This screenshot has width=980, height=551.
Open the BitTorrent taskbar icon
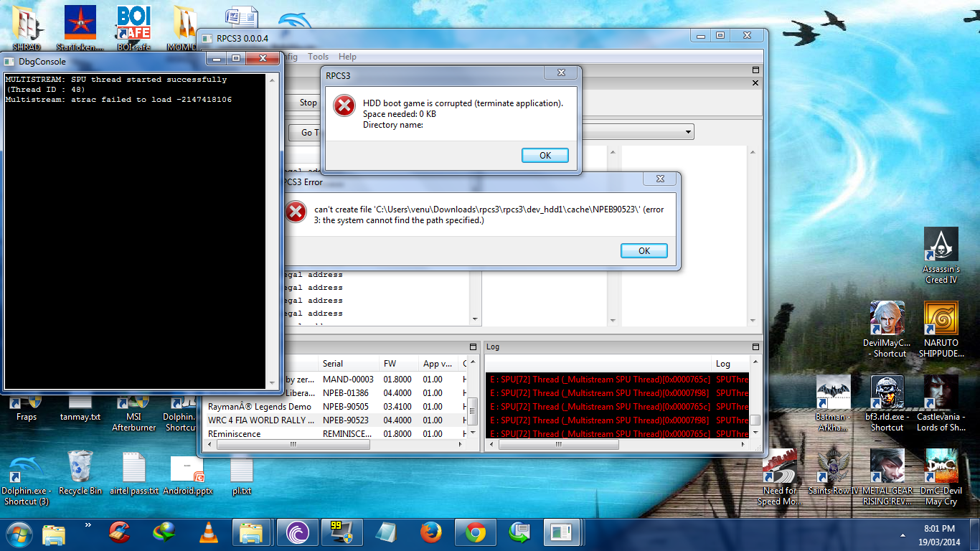[x=297, y=532]
